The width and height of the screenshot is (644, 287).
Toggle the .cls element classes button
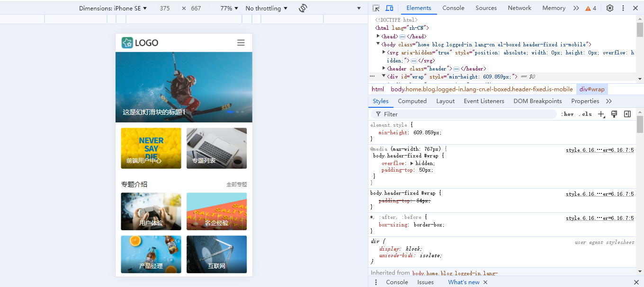pyautogui.click(x=585, y=114)
